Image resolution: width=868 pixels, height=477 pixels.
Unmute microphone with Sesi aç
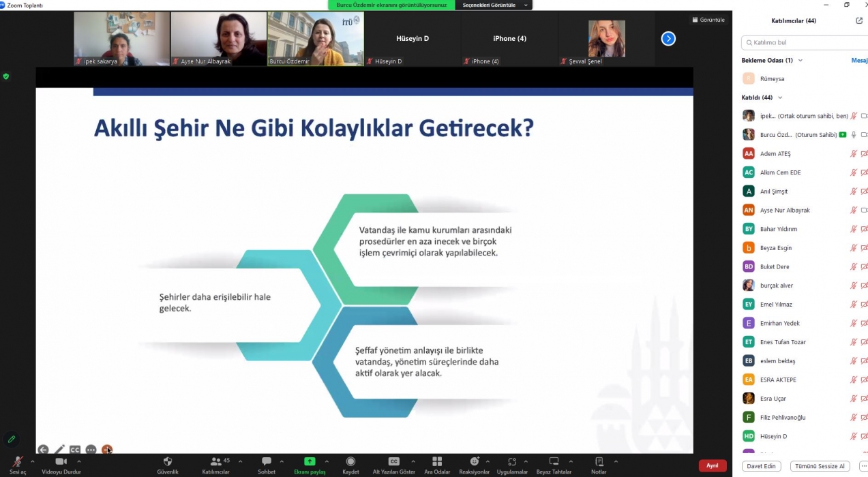pos(18,462)
